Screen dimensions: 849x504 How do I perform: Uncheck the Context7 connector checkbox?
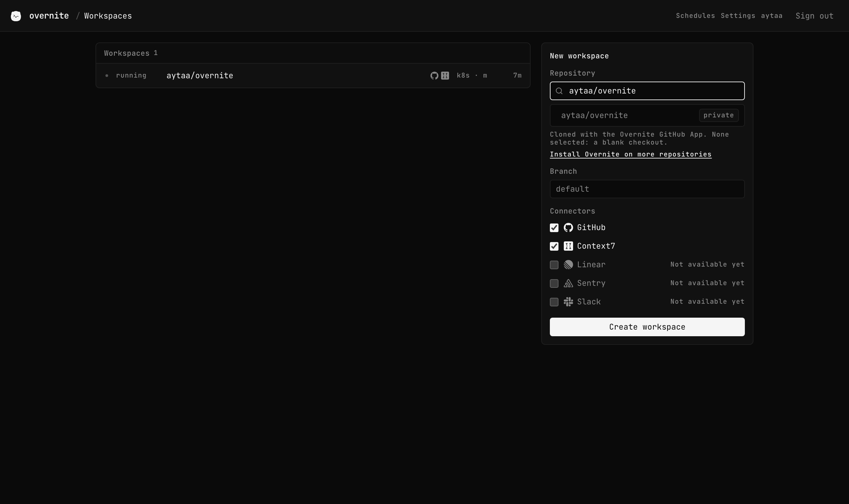click(554, 246)
